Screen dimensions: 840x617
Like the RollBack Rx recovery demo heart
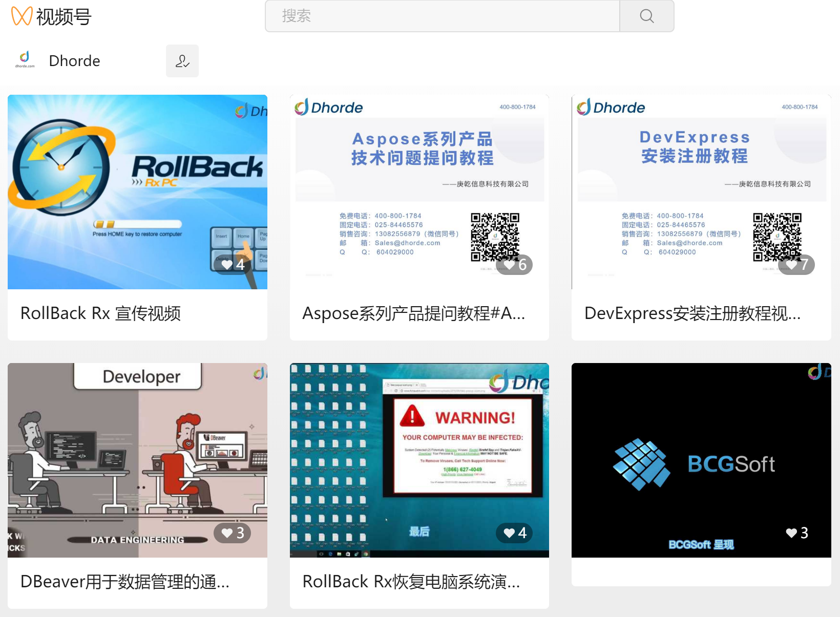click(509, 533)
